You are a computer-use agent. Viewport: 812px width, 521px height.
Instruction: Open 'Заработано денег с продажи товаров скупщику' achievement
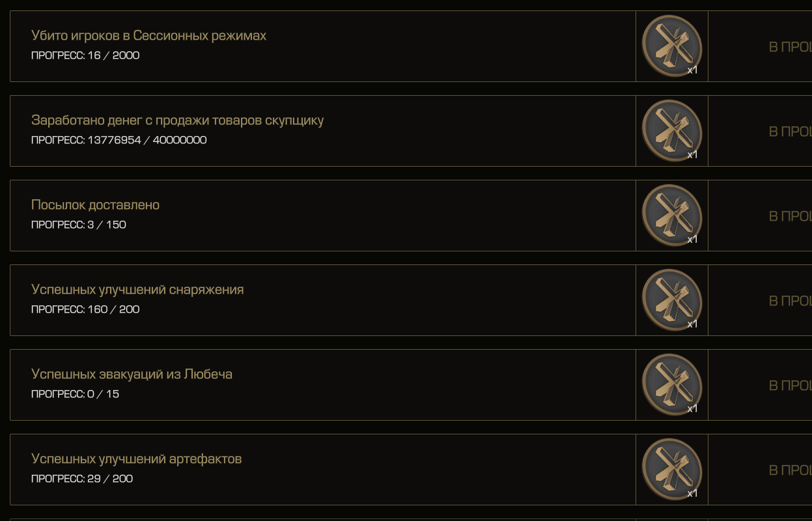(x=177, y=120)
